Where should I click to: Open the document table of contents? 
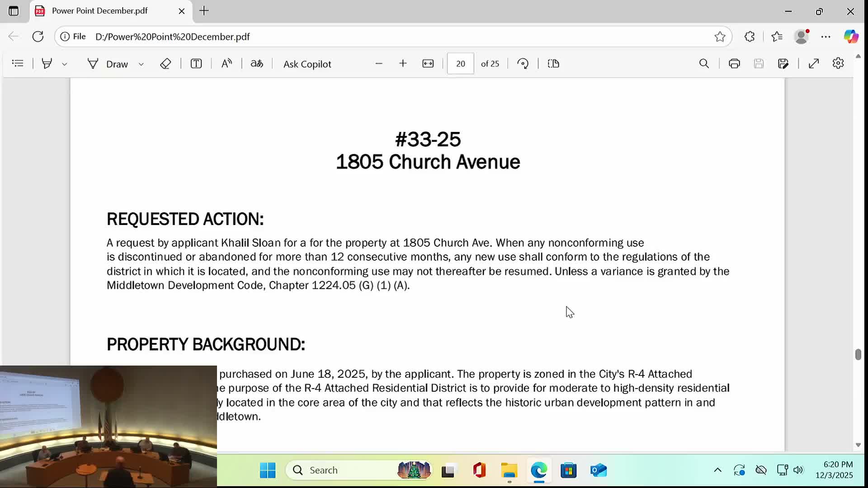coord(18,63)
